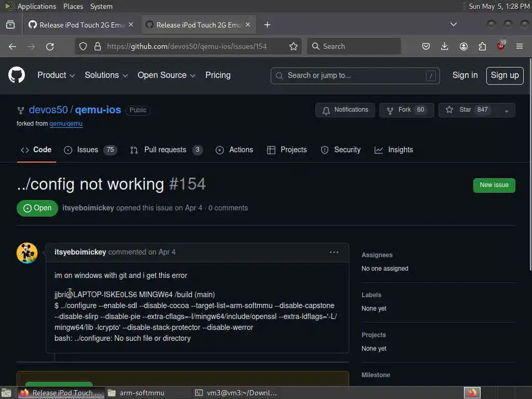Click the Firefox icon in the workspace switcher
This screenshot has height=399, width=532.
click(x=472, y=393)
